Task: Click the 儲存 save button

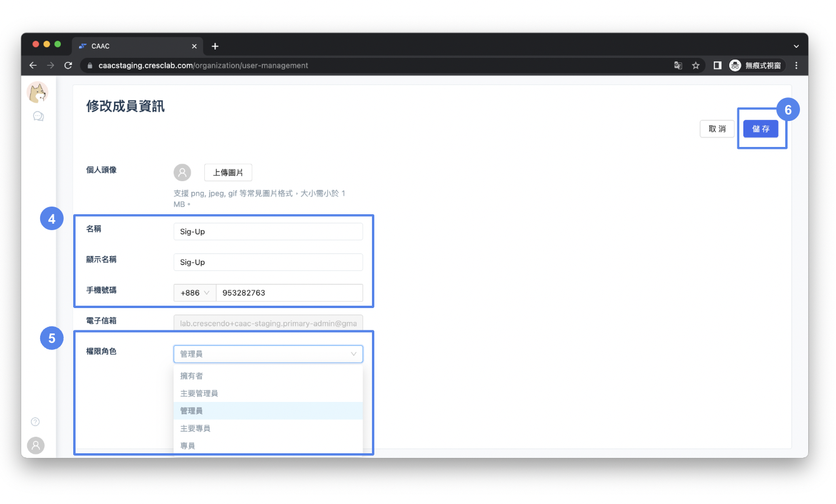Action: click(760, 129)
